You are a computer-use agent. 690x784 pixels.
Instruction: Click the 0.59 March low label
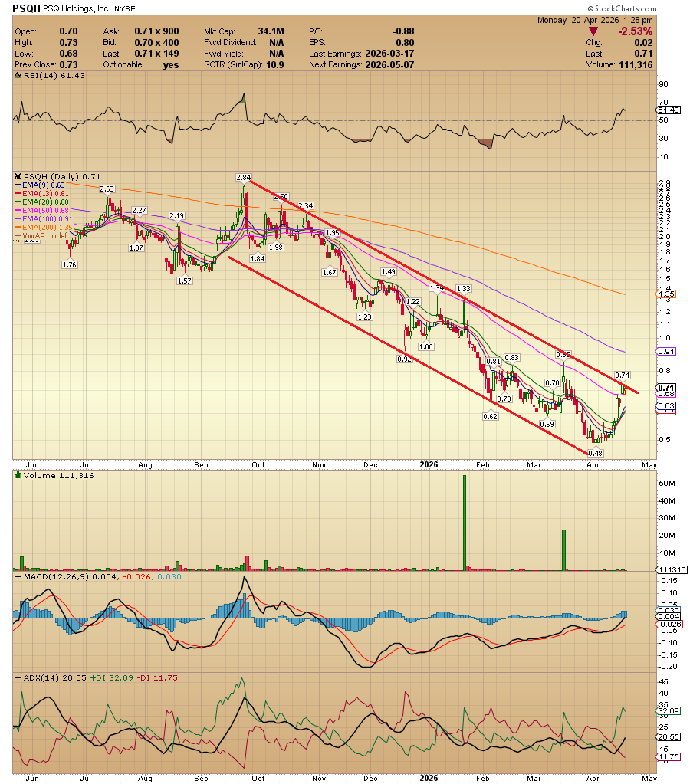click(547, 424)
